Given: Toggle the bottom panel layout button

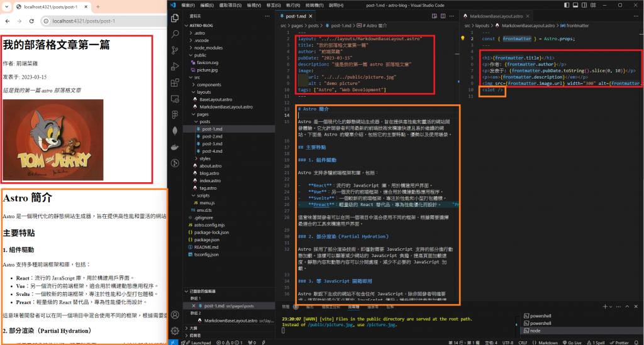Looking at the screenshot, I should pos(575,5).
